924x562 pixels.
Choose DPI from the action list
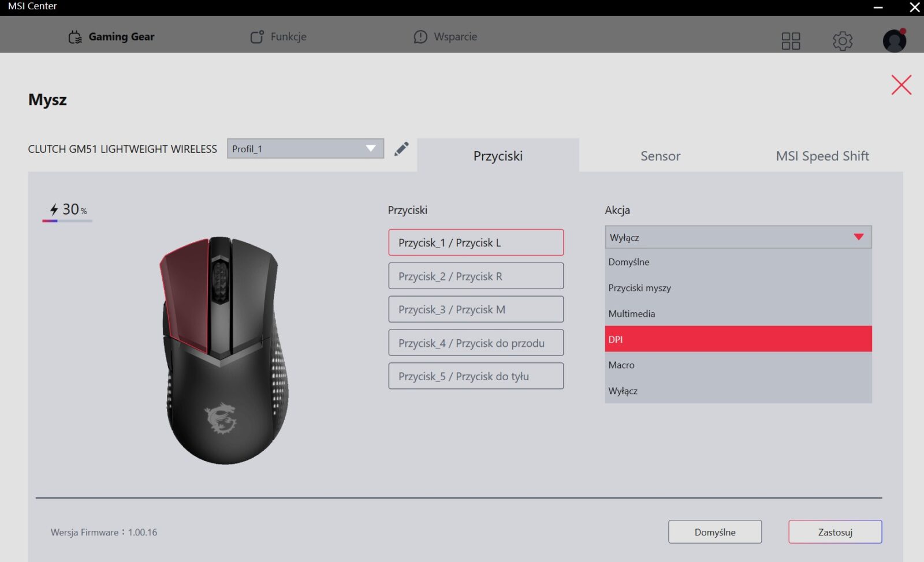coord(737,339)
